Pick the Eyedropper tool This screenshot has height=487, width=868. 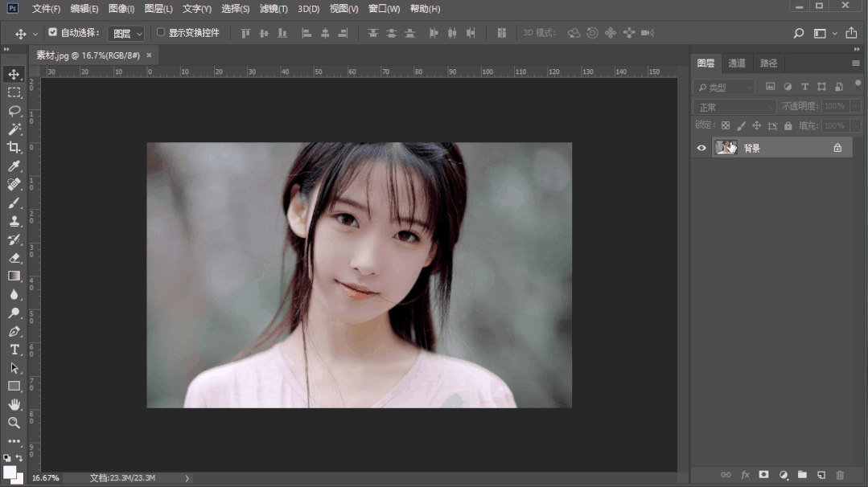pyautogui.click(x=14, y=166)
